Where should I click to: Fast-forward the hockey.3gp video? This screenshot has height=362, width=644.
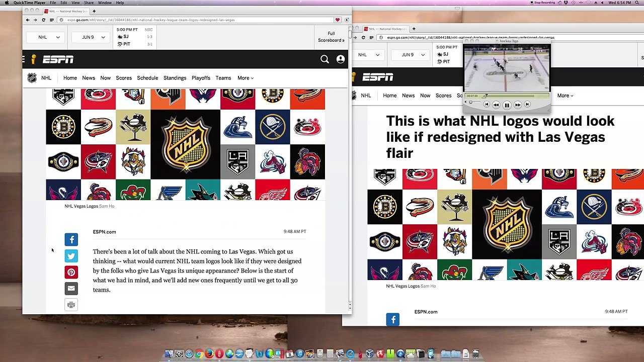[518, 105]
